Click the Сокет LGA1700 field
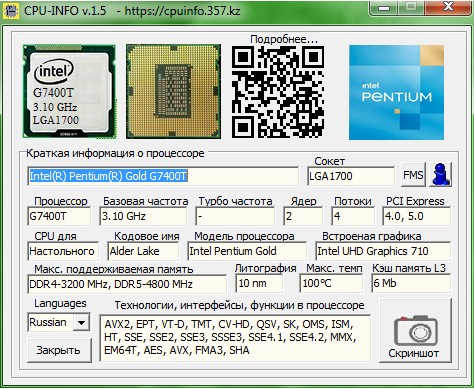The width and height of the screenshot is (474, 389). click(x=351, y=176)
